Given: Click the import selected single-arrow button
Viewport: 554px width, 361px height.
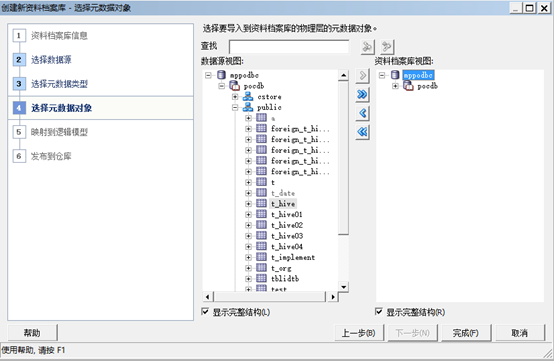Looking at the screenshot, I should [363, 76].
